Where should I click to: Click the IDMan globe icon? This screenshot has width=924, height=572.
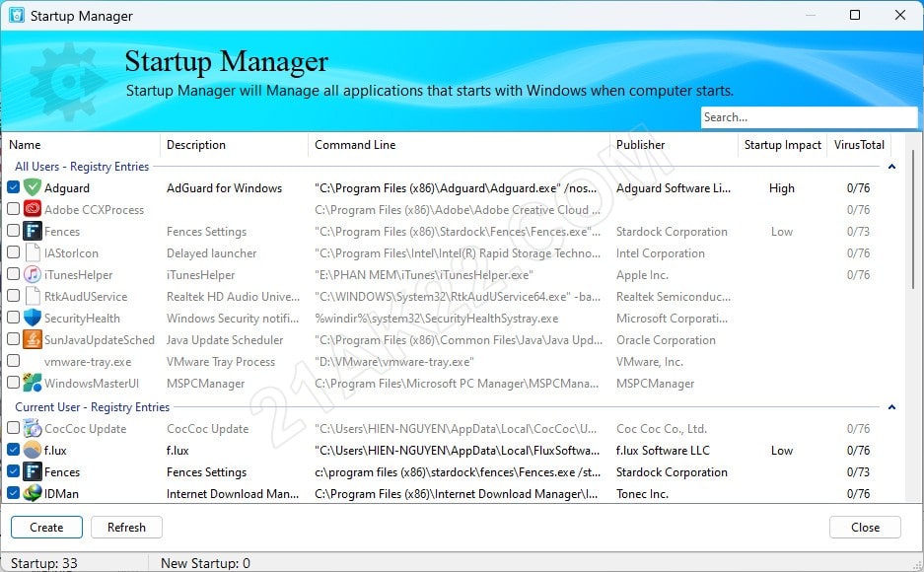click(33, 494)
